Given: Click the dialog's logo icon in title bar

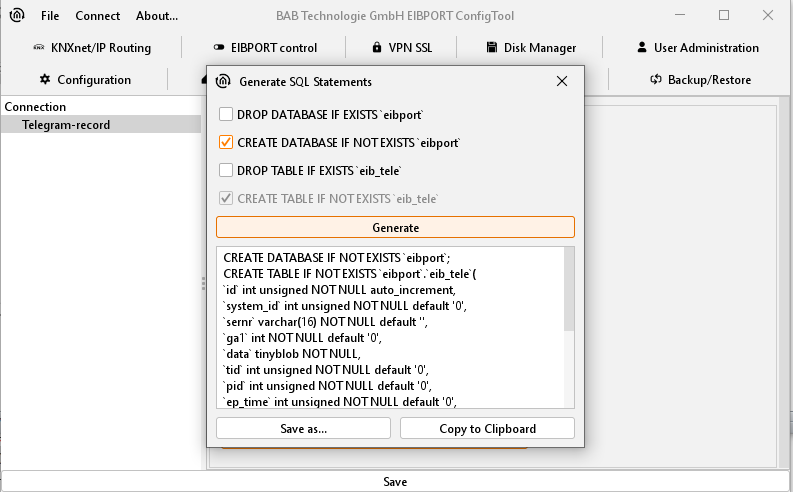Looking at the screenshot, I should [223, 81].
